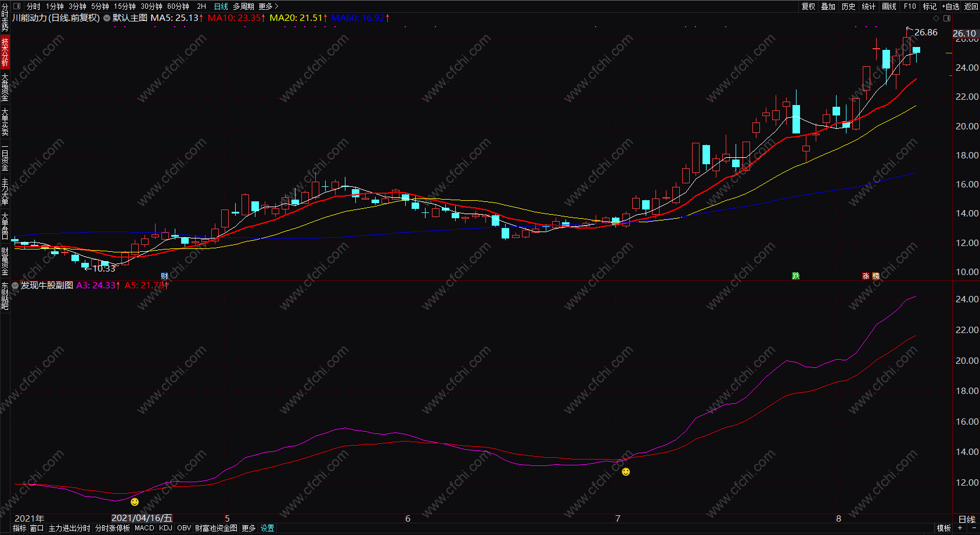Click the red 涨 marker icon
The height and width of the screenshot is (535, 980).
866,276
